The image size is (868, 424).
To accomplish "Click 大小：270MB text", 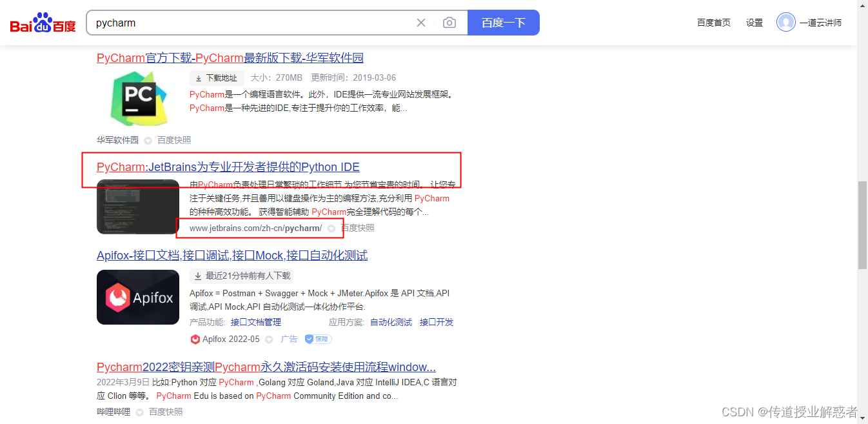I will coord(276,78).
